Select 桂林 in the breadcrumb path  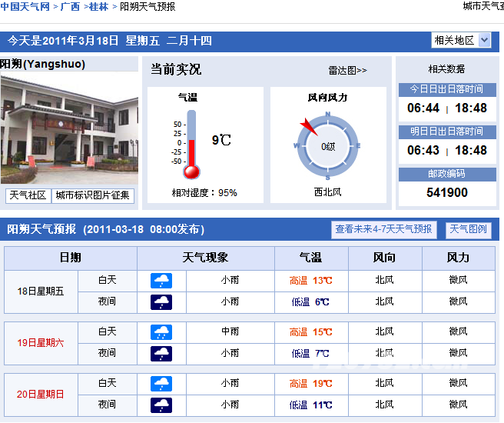98,7
